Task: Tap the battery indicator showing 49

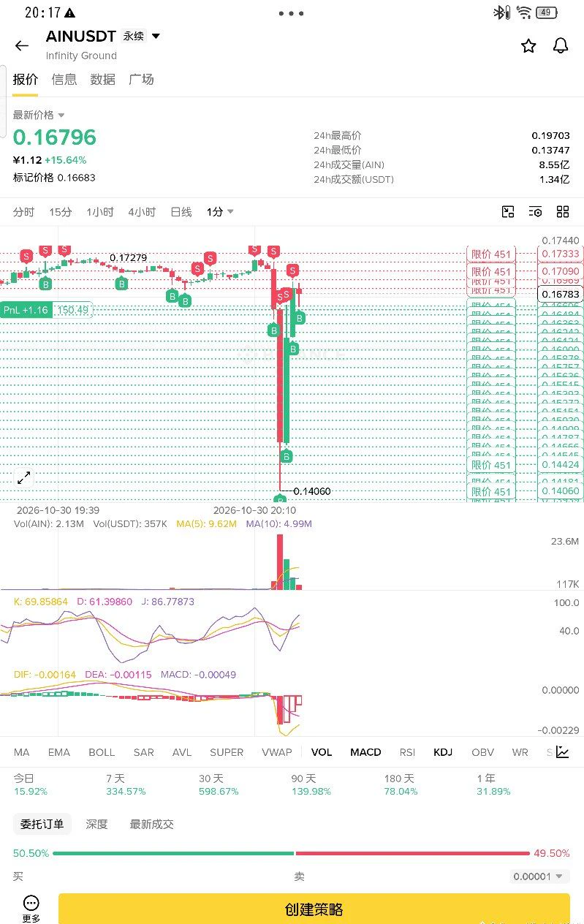Action: coord(546,12)
